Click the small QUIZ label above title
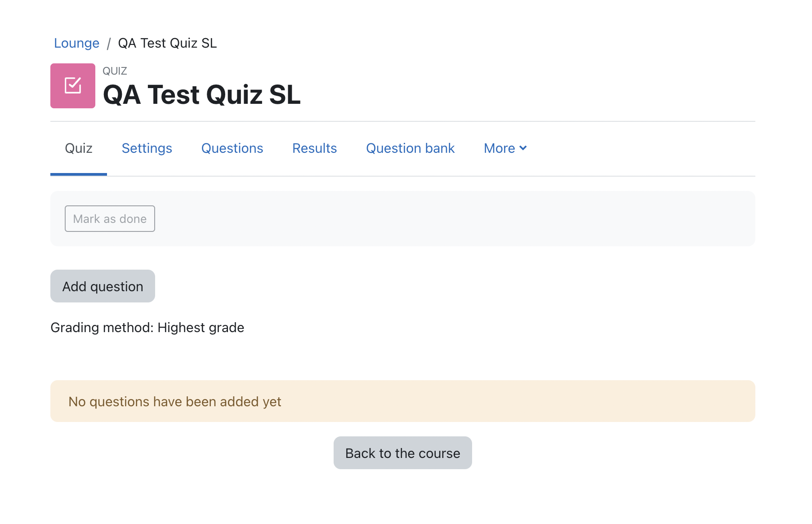This screenshot has width=812, height=524. point(115,71)
